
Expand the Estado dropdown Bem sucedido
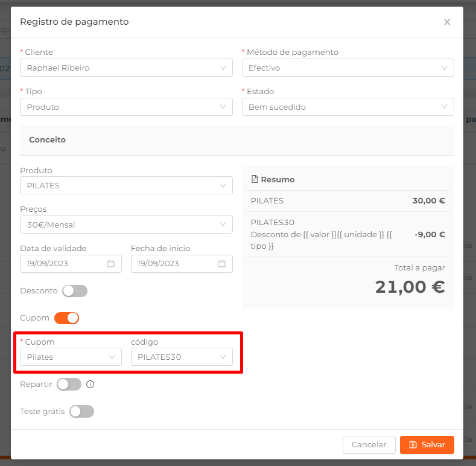(348, 107)
